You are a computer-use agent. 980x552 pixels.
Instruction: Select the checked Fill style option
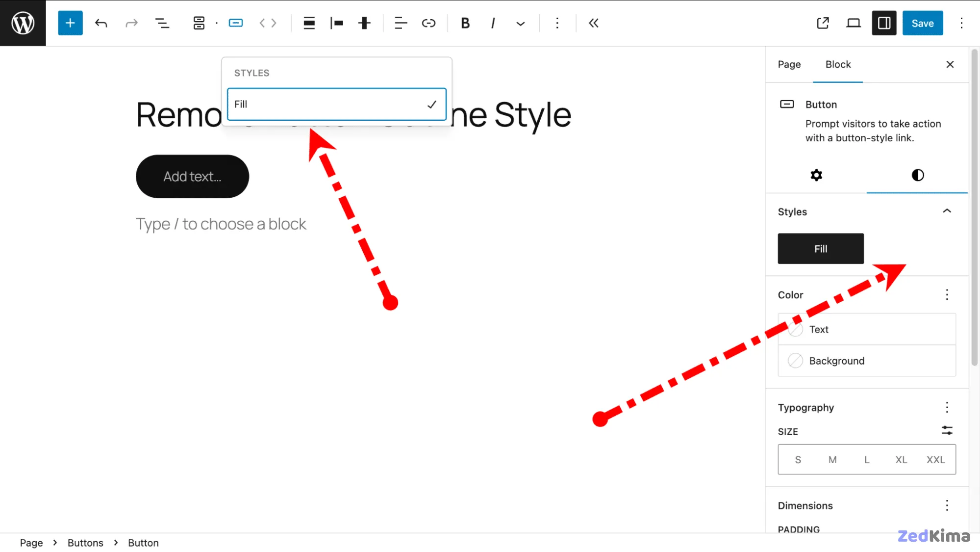tap(336, 104)
